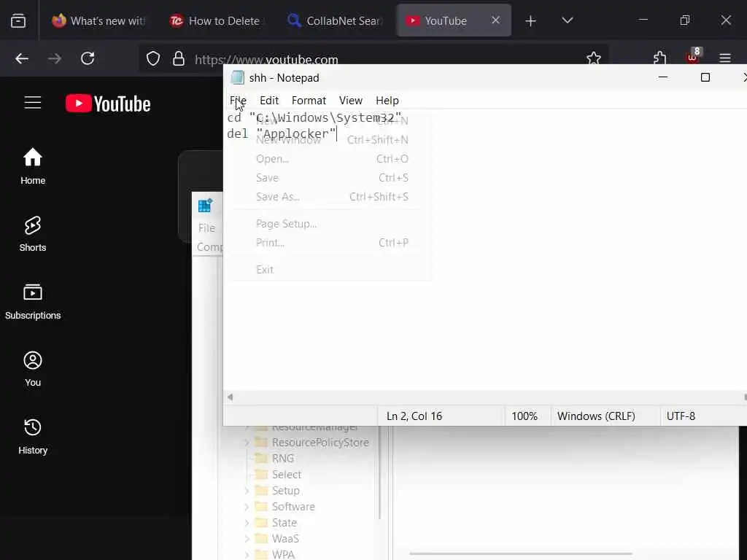Screen dimensions: 747x560
Task: Open YouTube Shorts
Action: point(33,234)
